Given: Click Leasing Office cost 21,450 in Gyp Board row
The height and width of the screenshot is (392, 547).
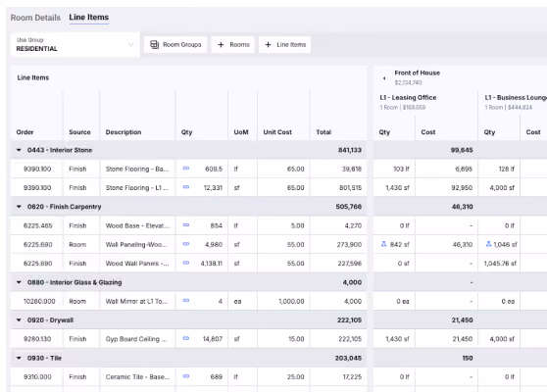Looking at the screenshot, I should 463,339.
